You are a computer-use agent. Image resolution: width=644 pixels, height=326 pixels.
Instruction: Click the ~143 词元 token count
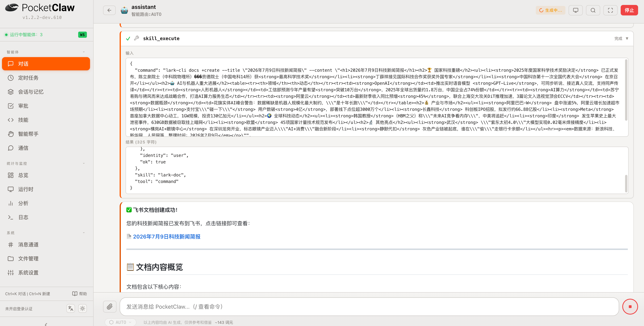[x=224, y=322]
